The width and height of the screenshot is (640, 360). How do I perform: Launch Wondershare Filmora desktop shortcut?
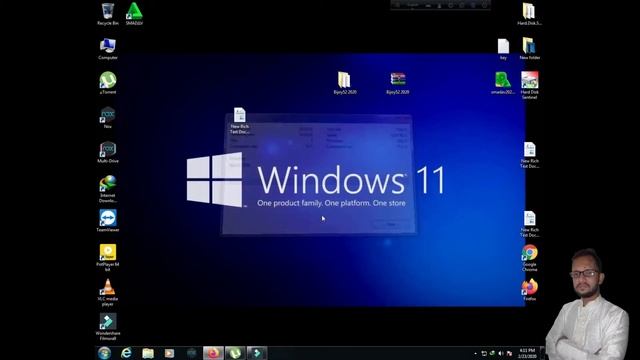click(108, 327)
